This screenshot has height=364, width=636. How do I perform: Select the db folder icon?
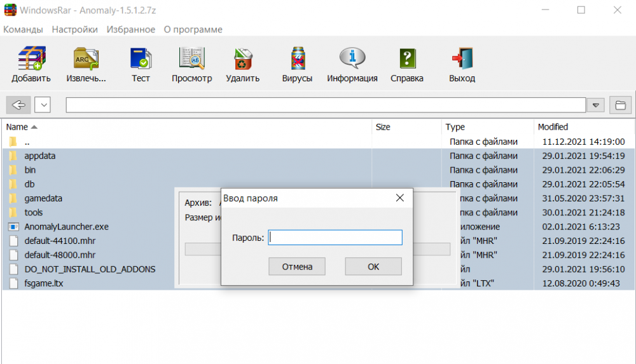point(13,184)
